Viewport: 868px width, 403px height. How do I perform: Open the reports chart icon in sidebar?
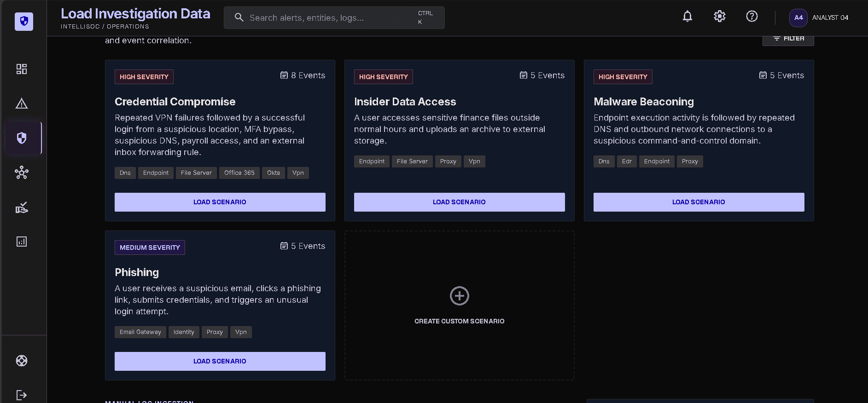coord(22,242)
